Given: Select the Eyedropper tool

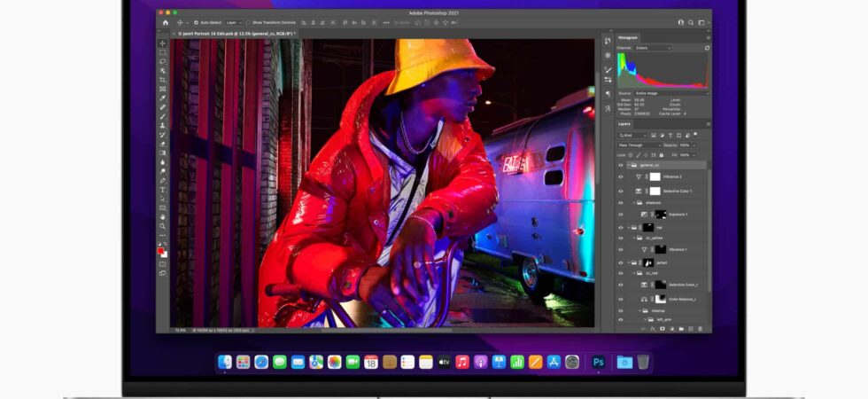Looking at the screenshot, I should pos(163,98).
